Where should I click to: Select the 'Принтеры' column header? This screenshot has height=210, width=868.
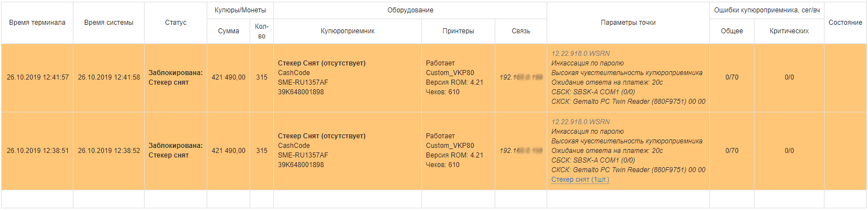click(458, 31)
